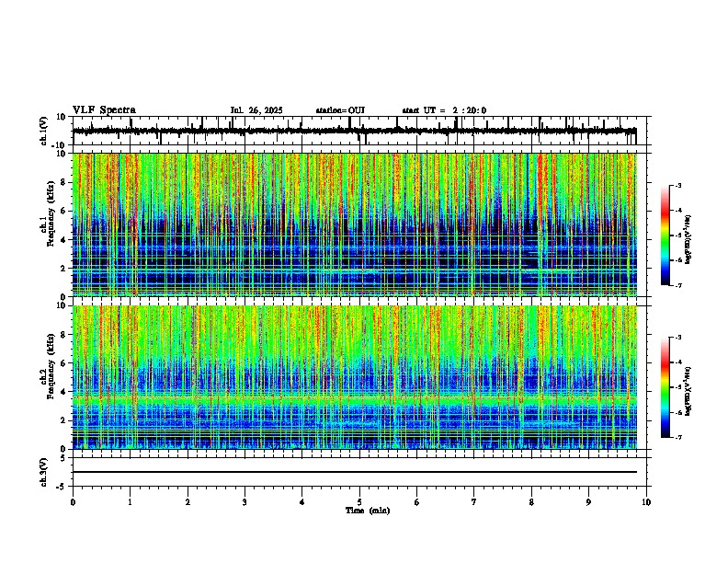The height and width of the screenshot is (563, 728).
Task: Click the "-7" label on ch.2 colorbar
Action: click(677, 437)
